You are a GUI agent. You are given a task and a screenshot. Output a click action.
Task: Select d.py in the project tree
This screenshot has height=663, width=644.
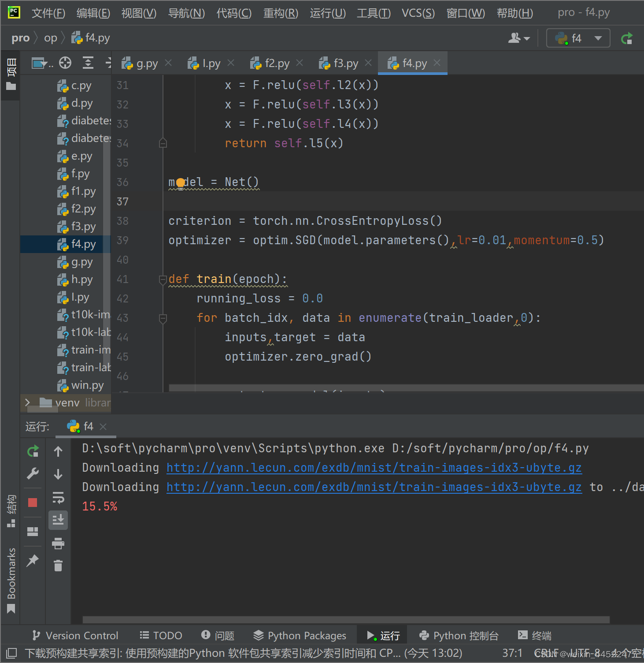(75, 103)
